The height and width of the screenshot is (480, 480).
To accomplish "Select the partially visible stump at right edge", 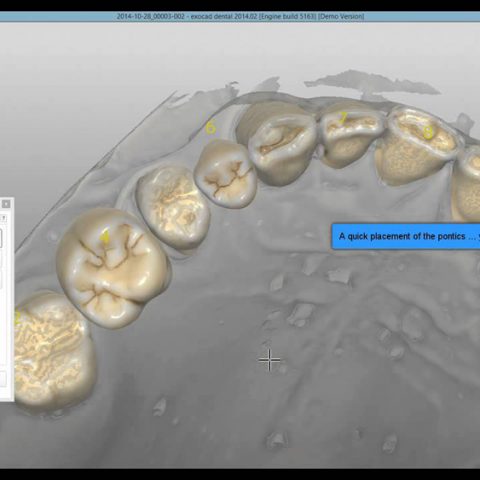I will coord(467,183).
